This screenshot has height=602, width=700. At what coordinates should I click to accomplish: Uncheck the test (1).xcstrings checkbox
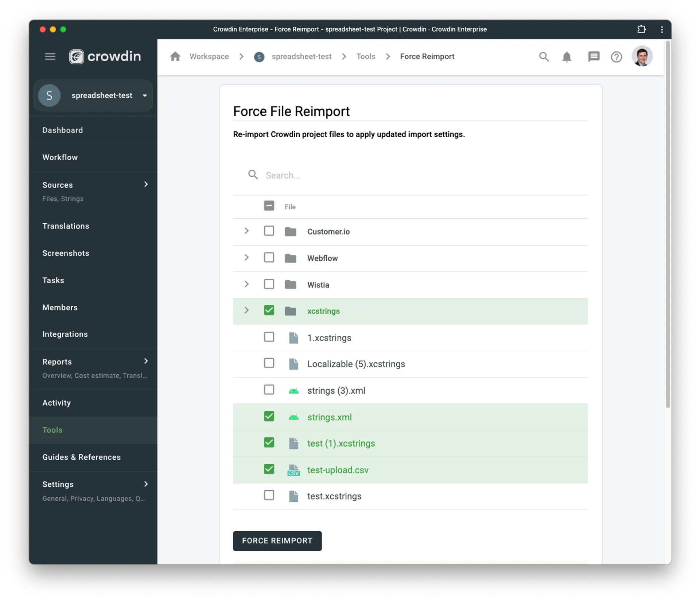269,443
